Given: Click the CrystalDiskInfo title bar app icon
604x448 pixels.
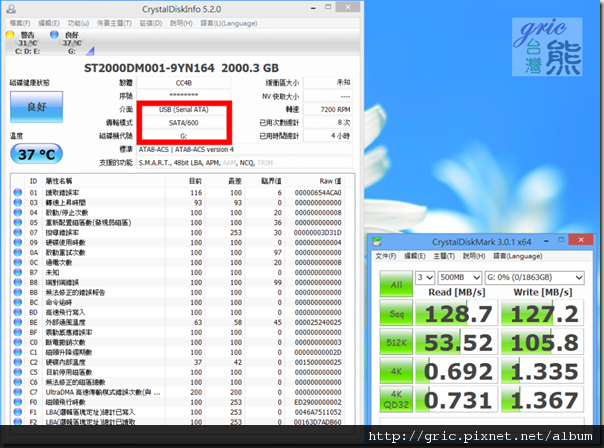Looking at the screenshot, I should click(x=11, y=8).
